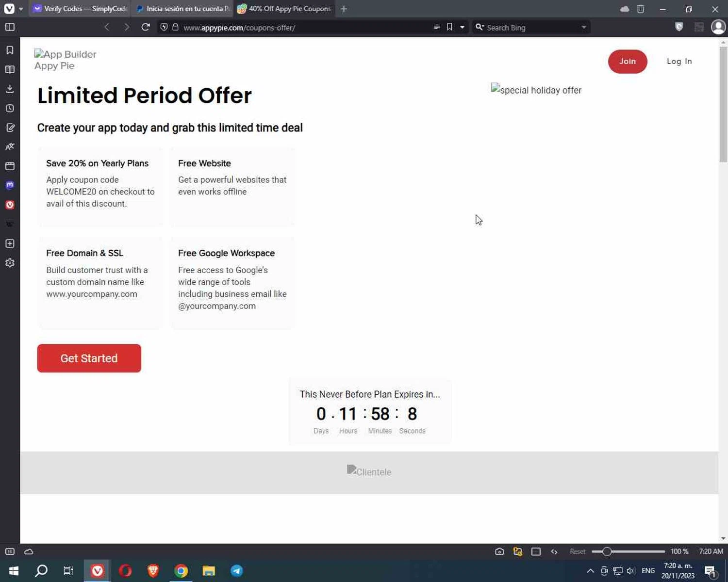The image size is (728, 582).
Task: Open the shield extension icon near the profile
Action: pos(679,27)
